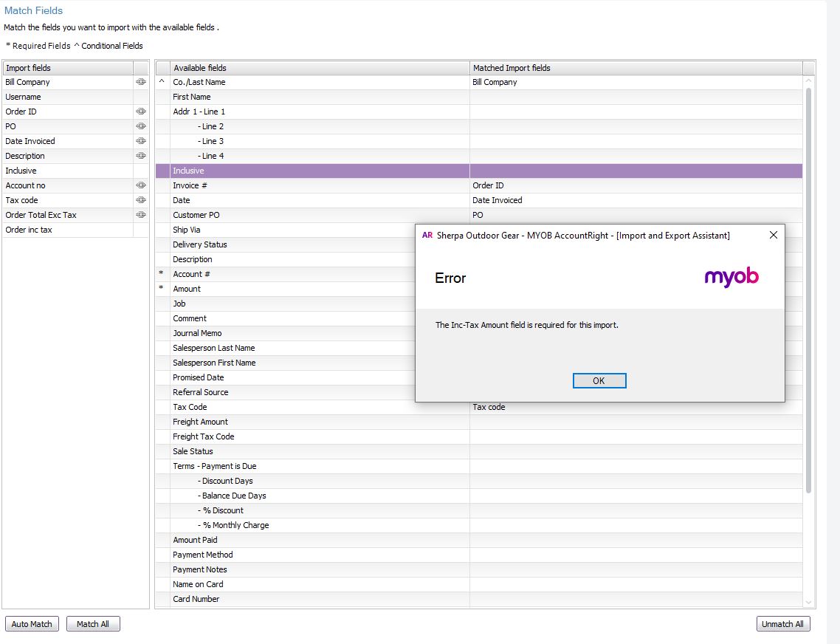This screenshot has width=840, height=644.
Task: Select the Bill Company import field
Action: point(68,82)
